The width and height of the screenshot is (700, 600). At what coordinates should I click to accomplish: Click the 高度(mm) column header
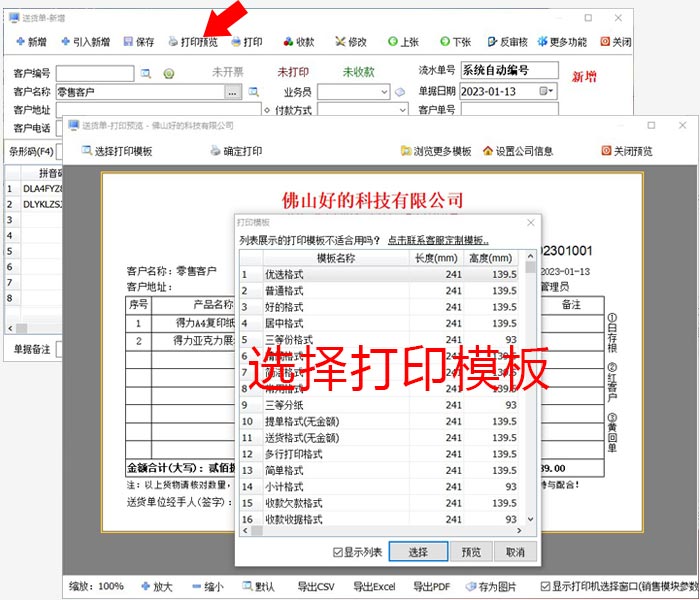pos(491,258)
